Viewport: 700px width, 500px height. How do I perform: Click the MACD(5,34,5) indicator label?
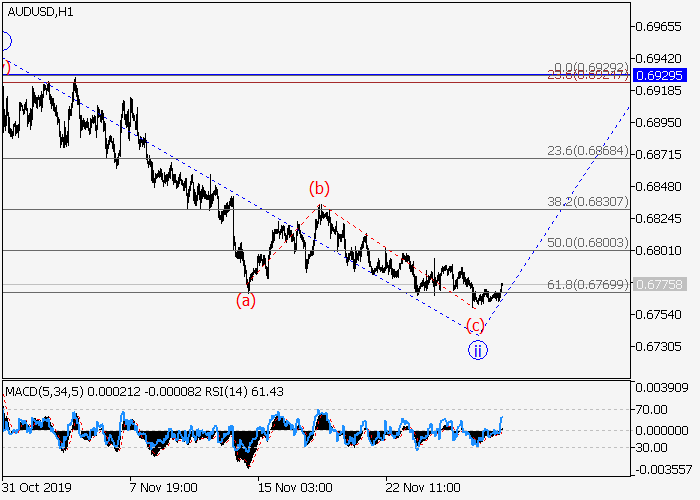tap(43, 388)
